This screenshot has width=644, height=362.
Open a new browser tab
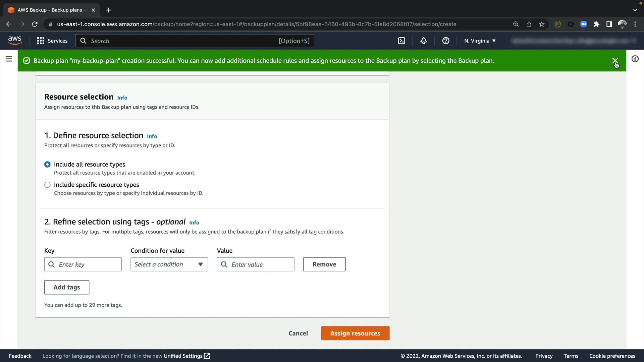[108, 10]
